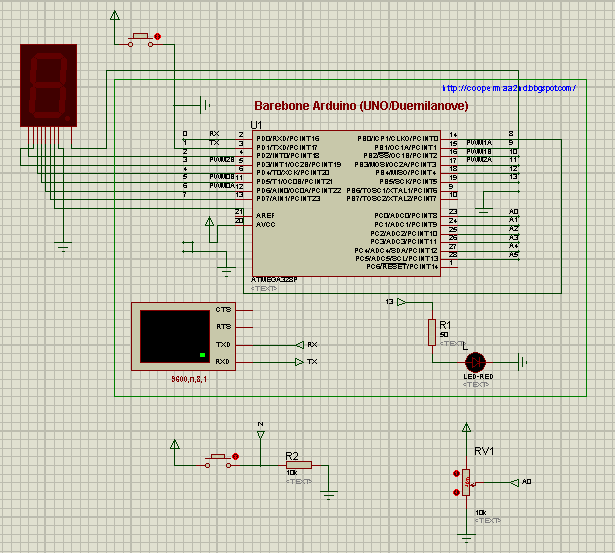The width and height of the screenshot is (615, 553).
Task: Click the push button next to the 7-segment display
Action: pos(140,40)
